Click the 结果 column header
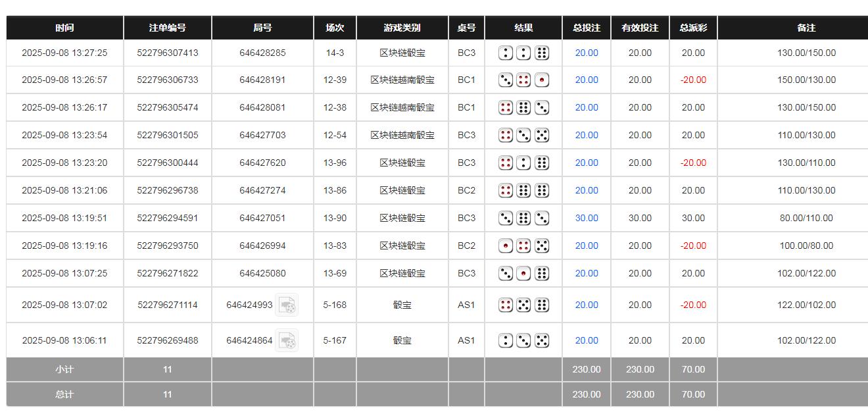This screenshot has width=868, height=414. point(523,28)
